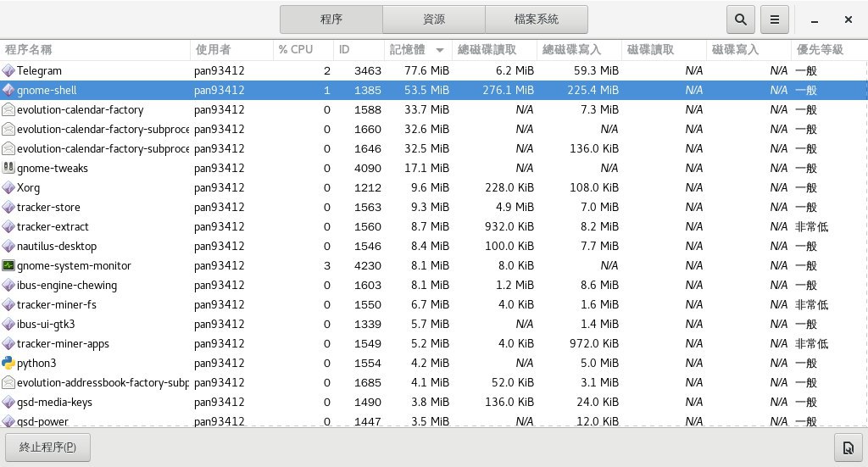Viewport: 868px width, 467px height.
Task: Select the gnome-system-monitor process name
Action: point(74,265)
